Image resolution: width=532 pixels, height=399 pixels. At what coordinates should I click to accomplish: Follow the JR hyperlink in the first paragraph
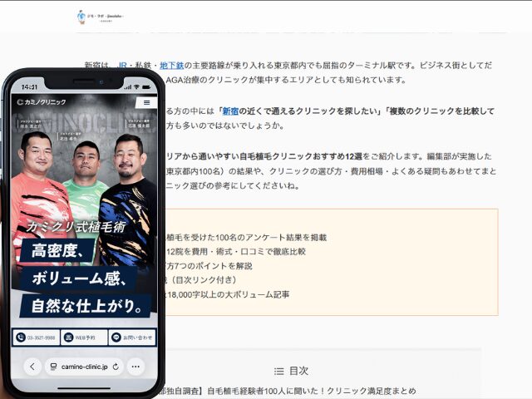[x=122, y=65]
